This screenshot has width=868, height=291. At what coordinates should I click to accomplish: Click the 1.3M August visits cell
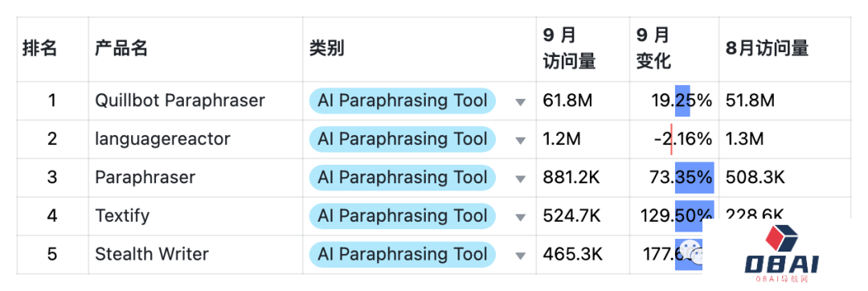(x=785, y=139)
